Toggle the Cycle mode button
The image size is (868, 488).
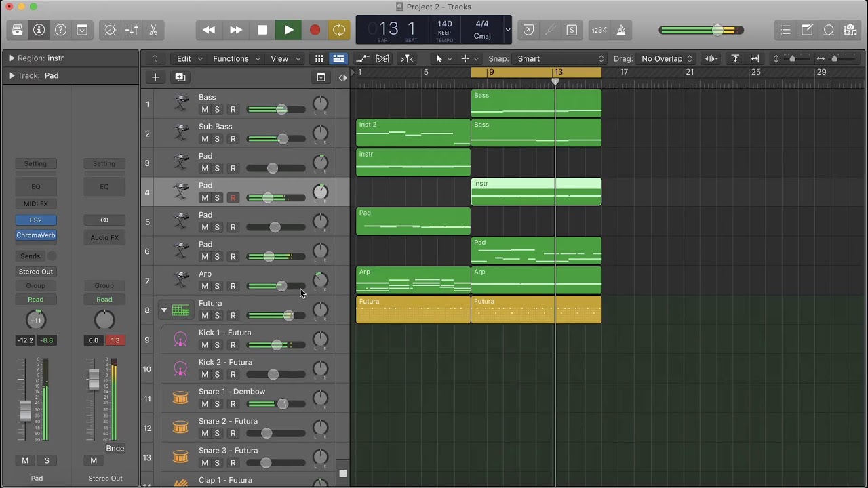pyautogui.click(x=338, y=30)
